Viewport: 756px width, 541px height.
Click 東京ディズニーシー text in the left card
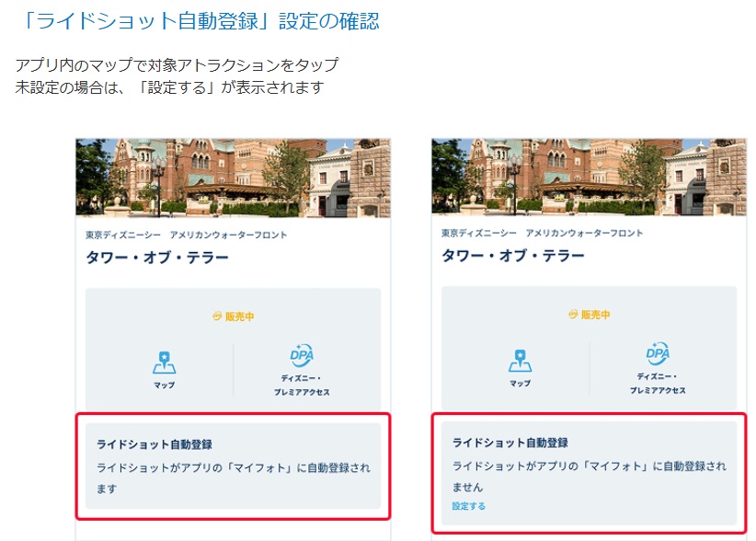[x=121, y=235]
